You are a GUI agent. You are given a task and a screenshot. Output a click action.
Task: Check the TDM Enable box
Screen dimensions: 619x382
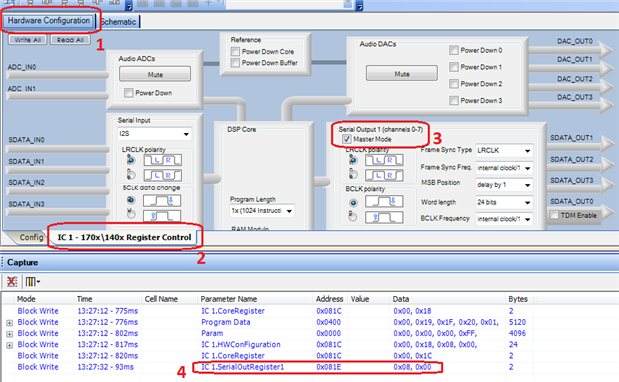pos(555,215)
